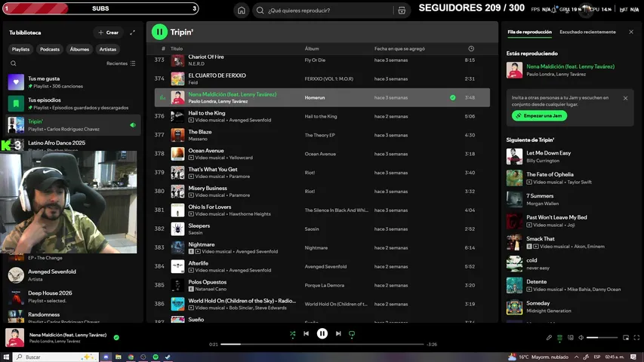
Task: Expand Tu biblioteca panel with arrows icon
Action: tap(132, 32)
